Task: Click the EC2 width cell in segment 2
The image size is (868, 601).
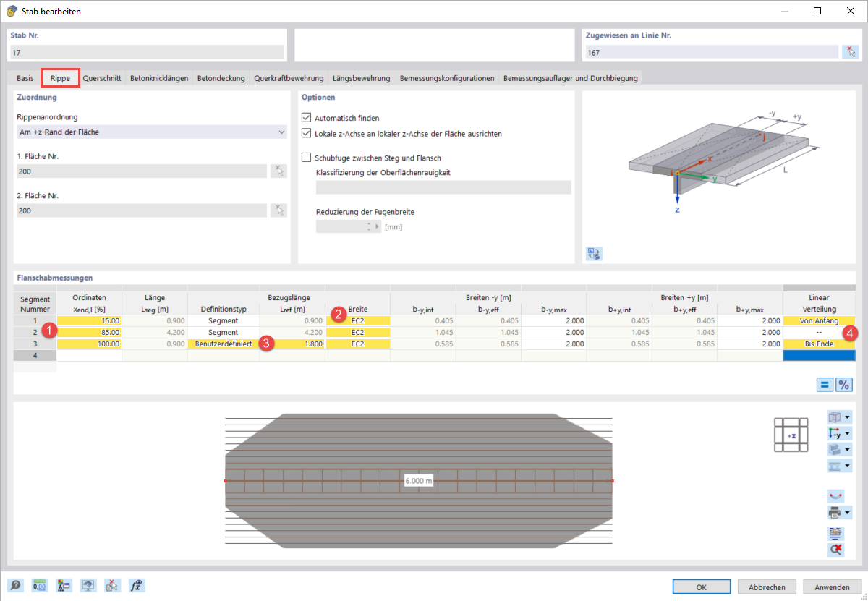Action: (x=358, y=333)
